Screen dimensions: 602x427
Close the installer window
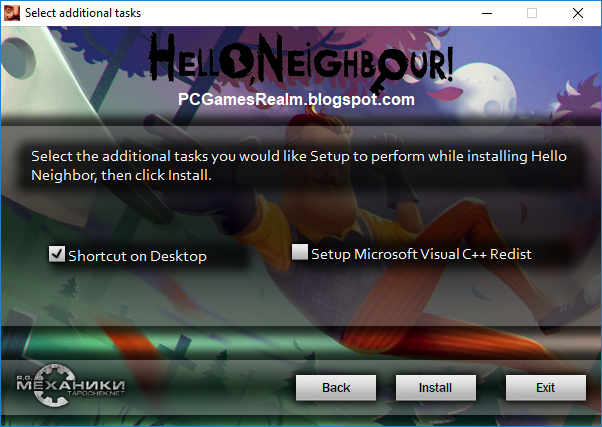pyautogui.click(x=578, y=13)
